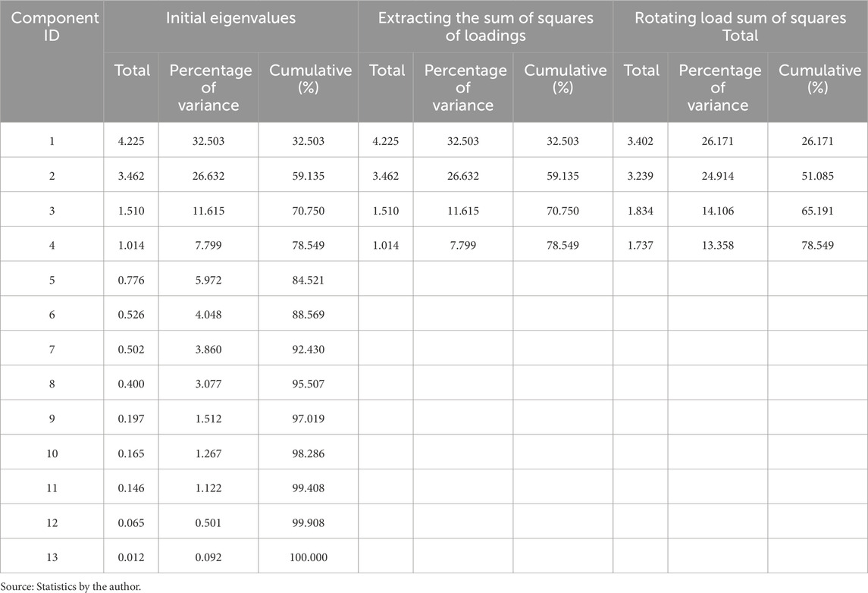Click Rotating load sum of squares header
The image size is (868, 593).
pos(740,27)
